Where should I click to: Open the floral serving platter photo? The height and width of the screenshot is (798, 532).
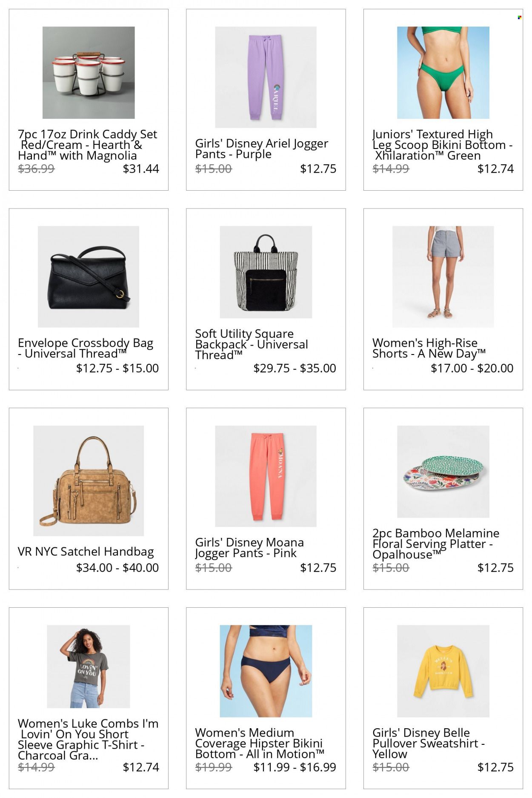pyautogui.click(x=443, y=472)
